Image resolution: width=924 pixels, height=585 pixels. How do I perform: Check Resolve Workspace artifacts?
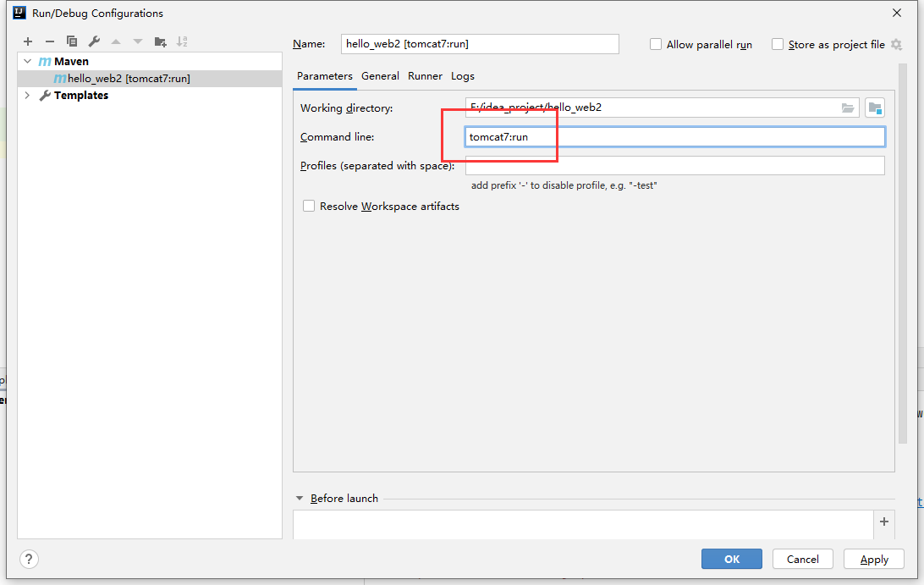pos(308,206)
